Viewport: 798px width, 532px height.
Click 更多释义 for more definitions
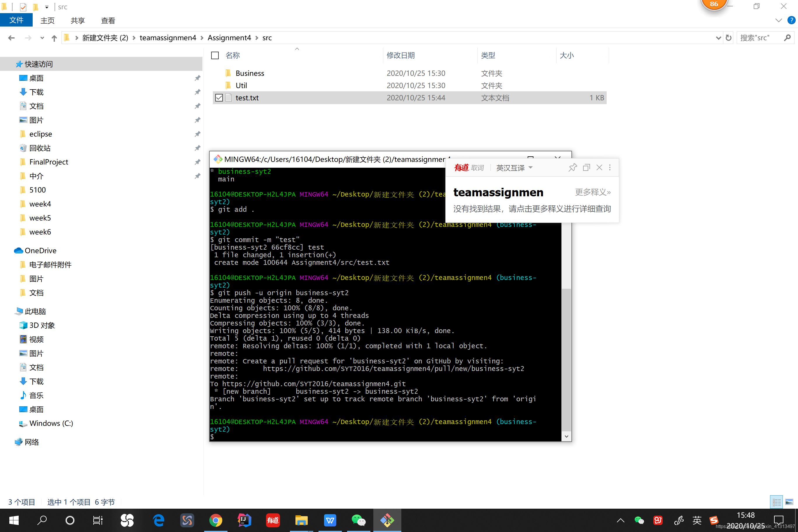coord(593,192)
